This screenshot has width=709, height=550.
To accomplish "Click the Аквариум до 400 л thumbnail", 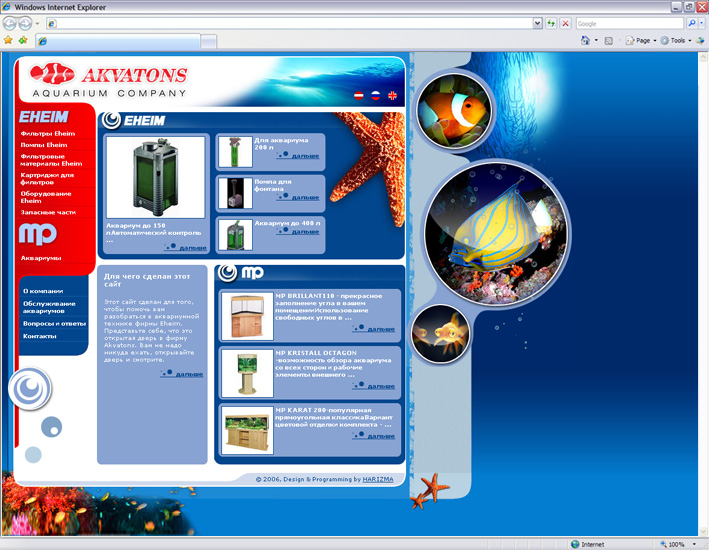I will click(235, 235).
